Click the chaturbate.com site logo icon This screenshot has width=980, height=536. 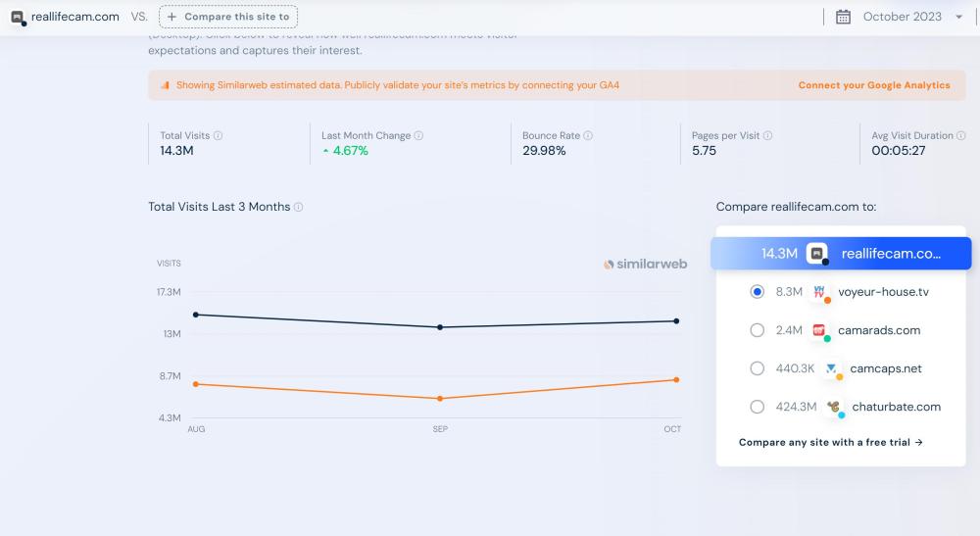coord(833,407)
